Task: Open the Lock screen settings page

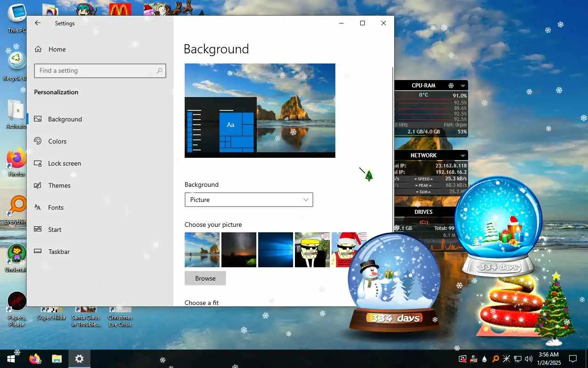Action: coord(100,163)
